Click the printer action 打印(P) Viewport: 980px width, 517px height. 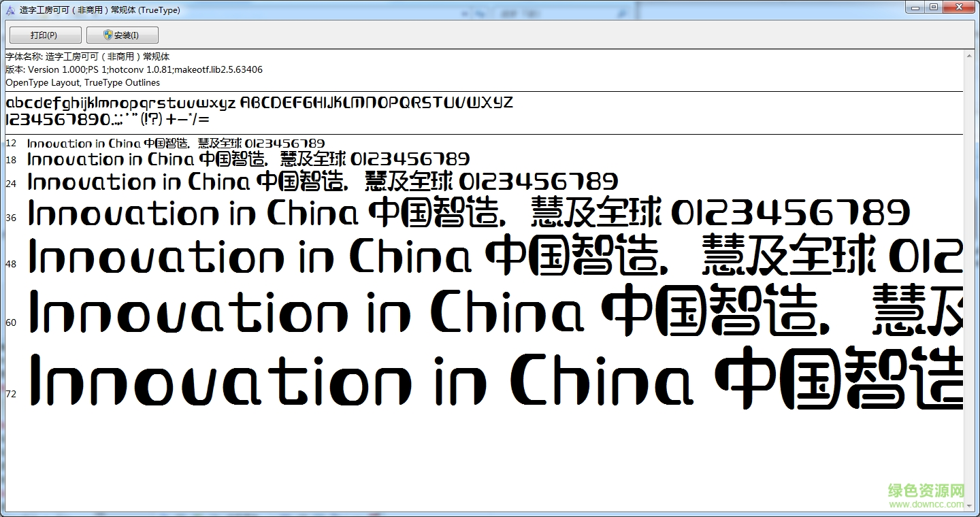[x=44, y=34]
